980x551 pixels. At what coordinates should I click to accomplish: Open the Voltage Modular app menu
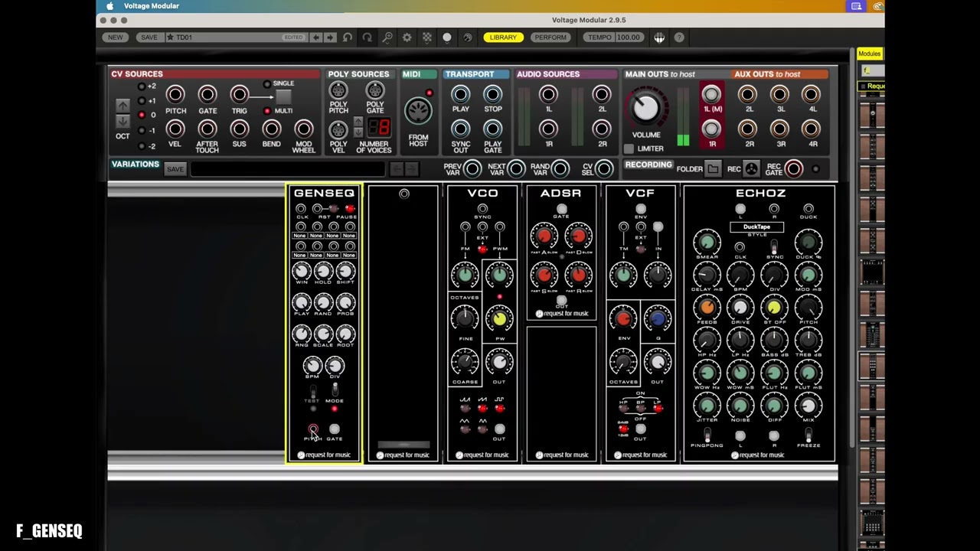(152, 6)
